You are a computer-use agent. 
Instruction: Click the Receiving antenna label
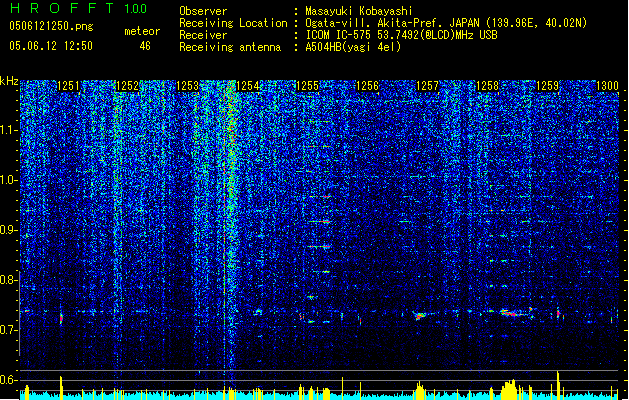point(230,47)
